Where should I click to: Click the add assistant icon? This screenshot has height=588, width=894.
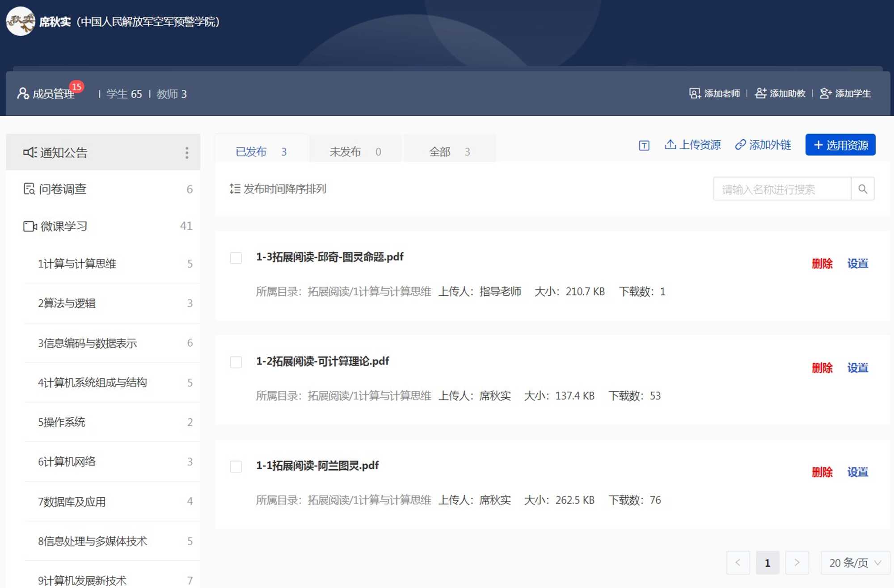click(x=760, y=93)
